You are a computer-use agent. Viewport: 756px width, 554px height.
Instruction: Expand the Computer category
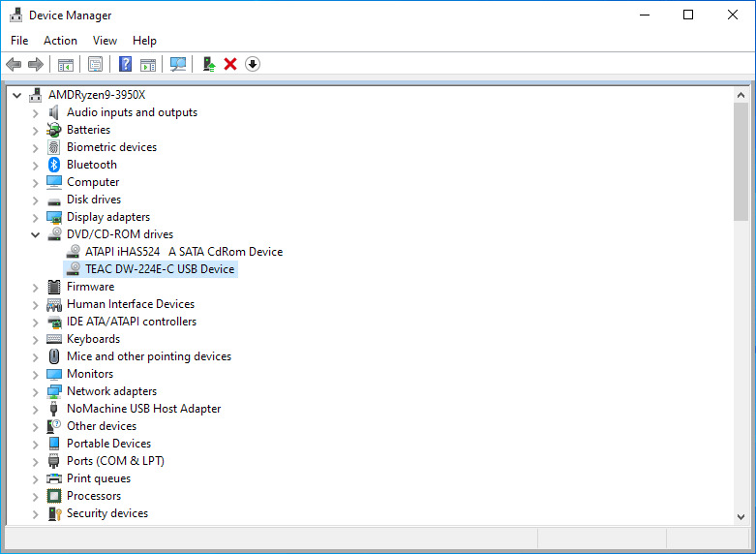click(x=35, y=183)
